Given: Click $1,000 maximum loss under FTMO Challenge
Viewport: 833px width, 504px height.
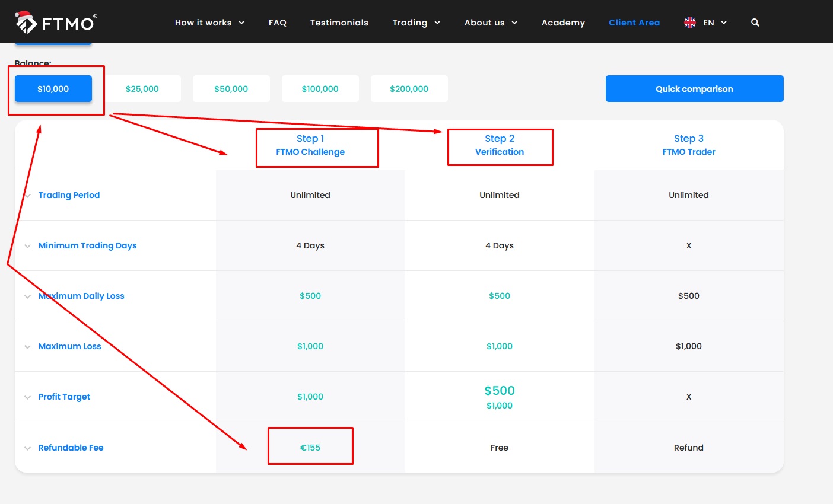Looking at the screenshot, I should point(310,346).
